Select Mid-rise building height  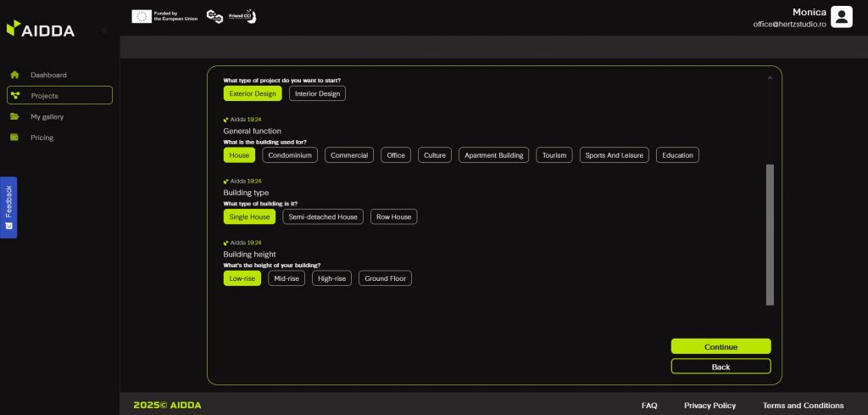[287, 278]
